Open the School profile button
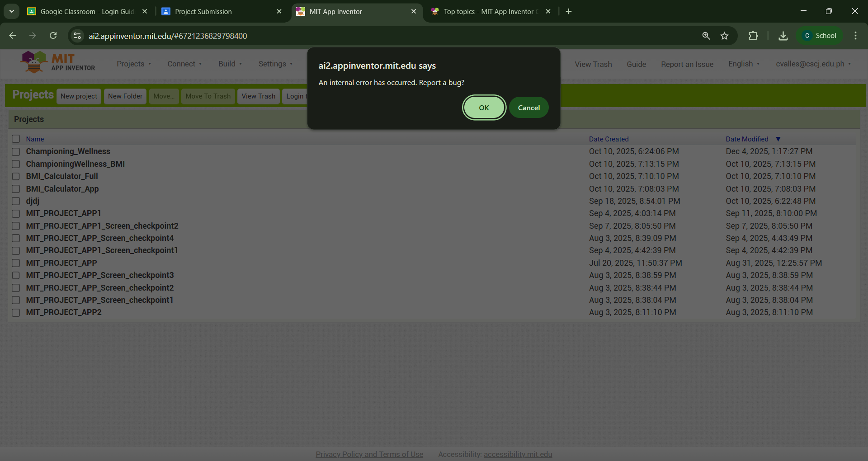Viewport: 868px width, 461px height. pyautogui.click(x=820, y=36)
